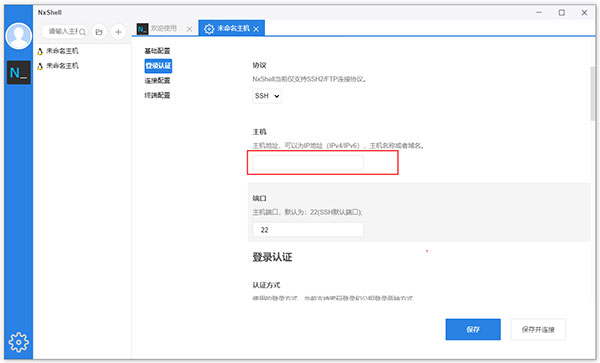The width and height of the screenshot is (600, 363).
Task: Click the penguin icon of second host
Action: tap(40, 66)
